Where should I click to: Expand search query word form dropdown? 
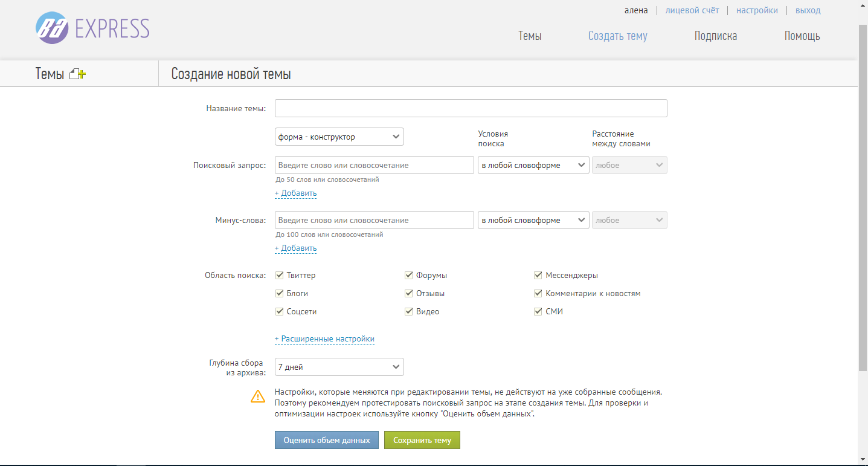click(x=533, y=166)
